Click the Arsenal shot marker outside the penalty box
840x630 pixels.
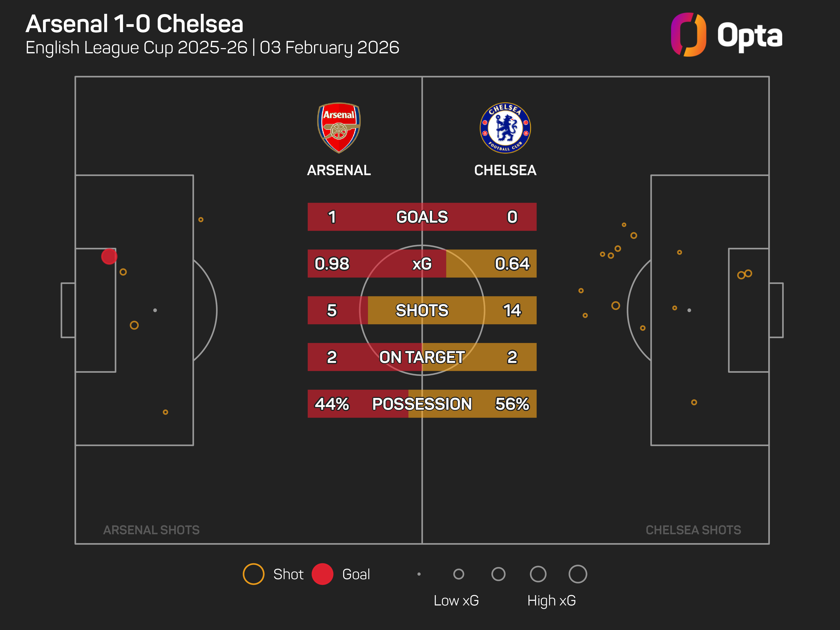click(x=201, y=219)
